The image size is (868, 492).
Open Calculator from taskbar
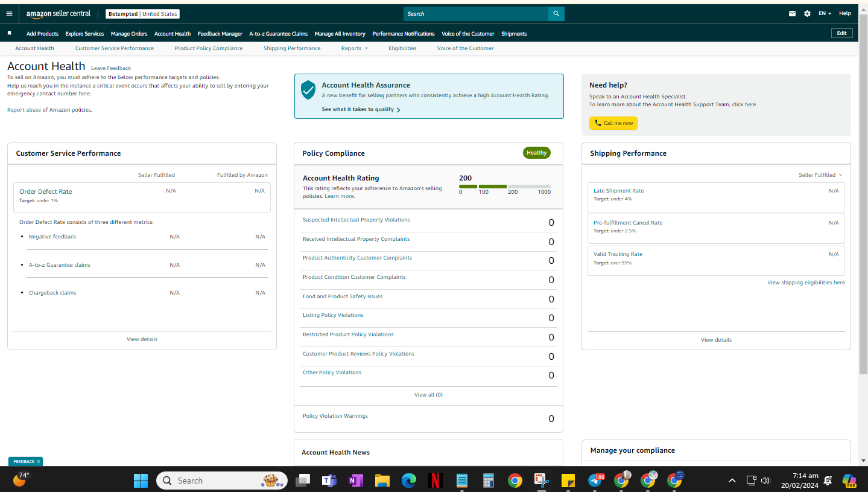[x=489, y=481]
